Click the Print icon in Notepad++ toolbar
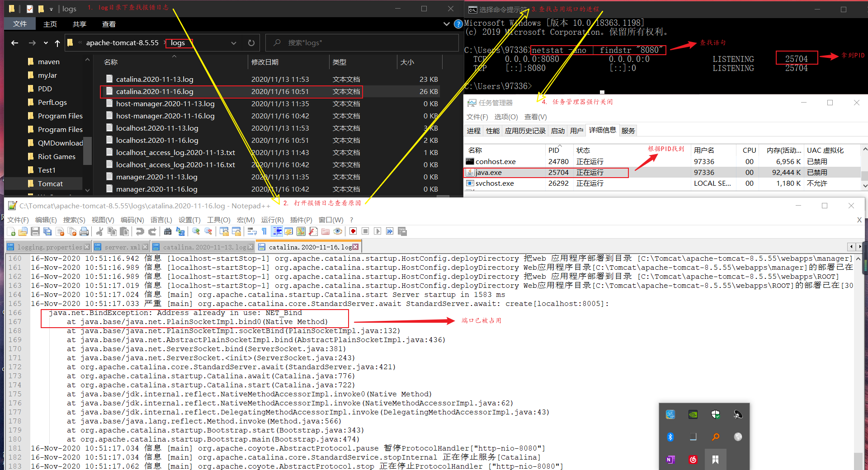The height and width of the screenshot is (470, 868). coord(84,231)
